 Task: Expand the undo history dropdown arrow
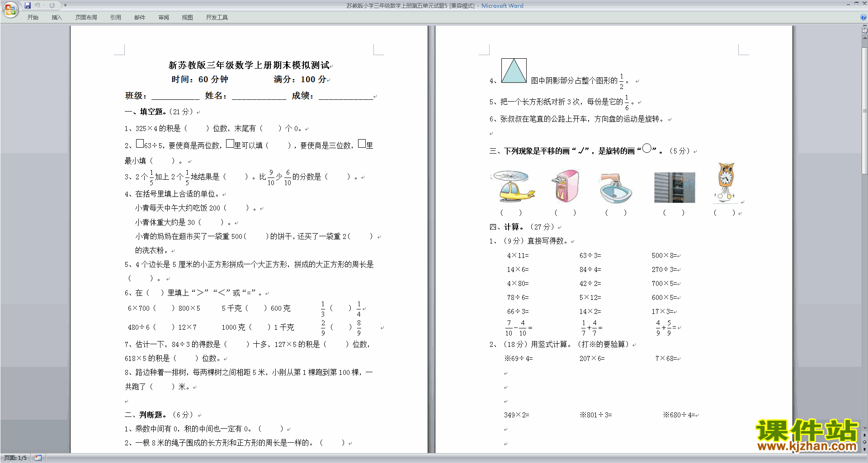(44, 5)
